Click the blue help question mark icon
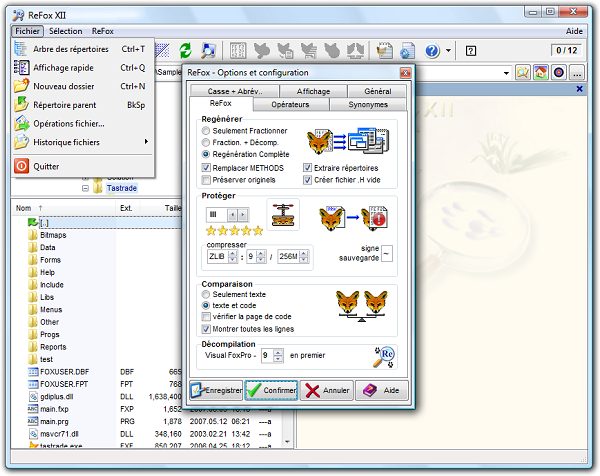This screenshot has height=476, width=600. click(x=432, y=51)
